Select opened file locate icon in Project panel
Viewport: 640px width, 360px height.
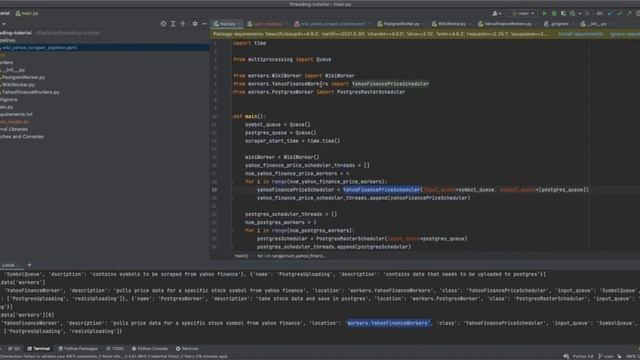[x=163, y=24]
